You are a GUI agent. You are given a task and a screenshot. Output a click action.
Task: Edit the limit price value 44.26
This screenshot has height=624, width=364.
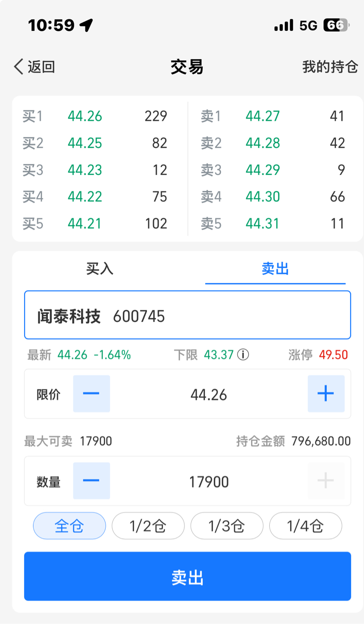[209, 395]
